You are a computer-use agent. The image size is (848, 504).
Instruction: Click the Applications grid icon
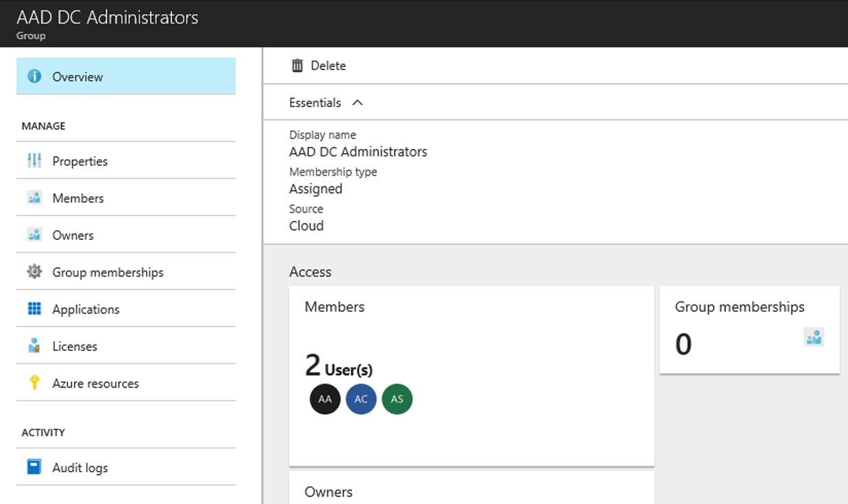coord(34,309)
